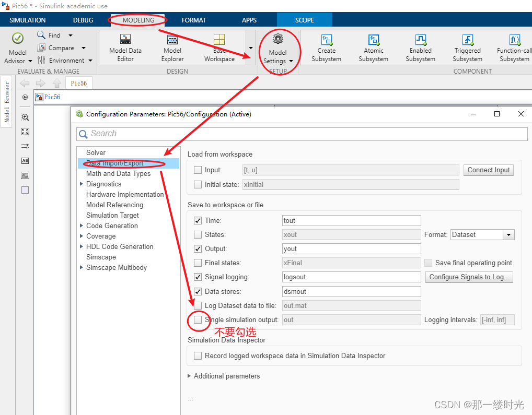Check Log Dataset data to file
Screen dimensions: 532x415
point(198,305)
